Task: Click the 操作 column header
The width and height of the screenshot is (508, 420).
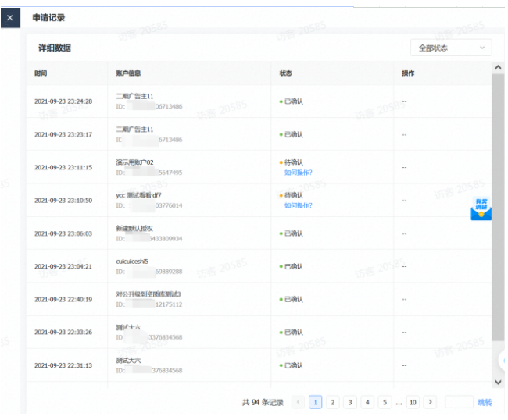Action: [x=408, y=73]
